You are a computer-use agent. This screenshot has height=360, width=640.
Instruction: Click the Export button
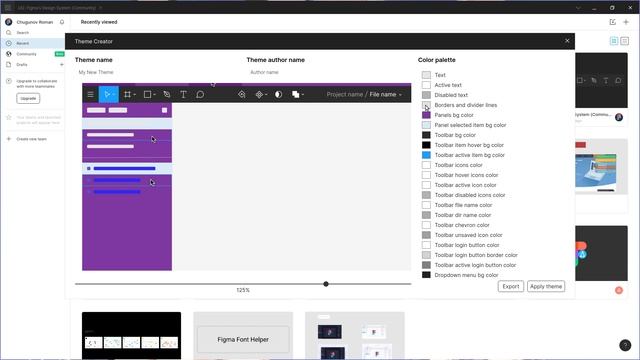coord(511,287)
